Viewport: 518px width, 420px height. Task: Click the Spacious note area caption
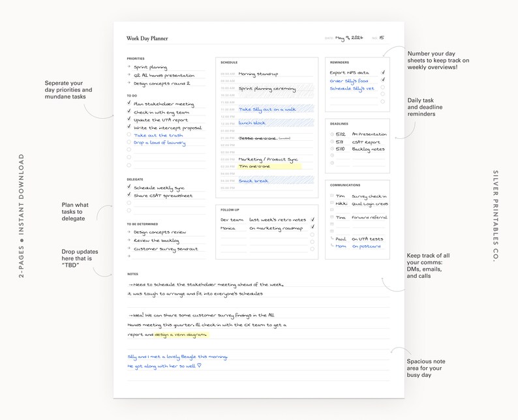point(426,368)
